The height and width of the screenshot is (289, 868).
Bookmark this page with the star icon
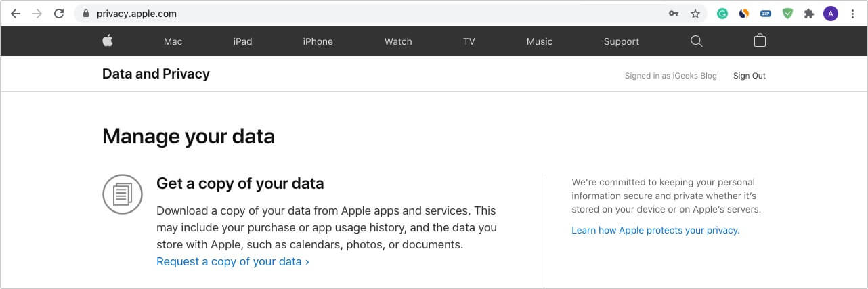(695, 14)
